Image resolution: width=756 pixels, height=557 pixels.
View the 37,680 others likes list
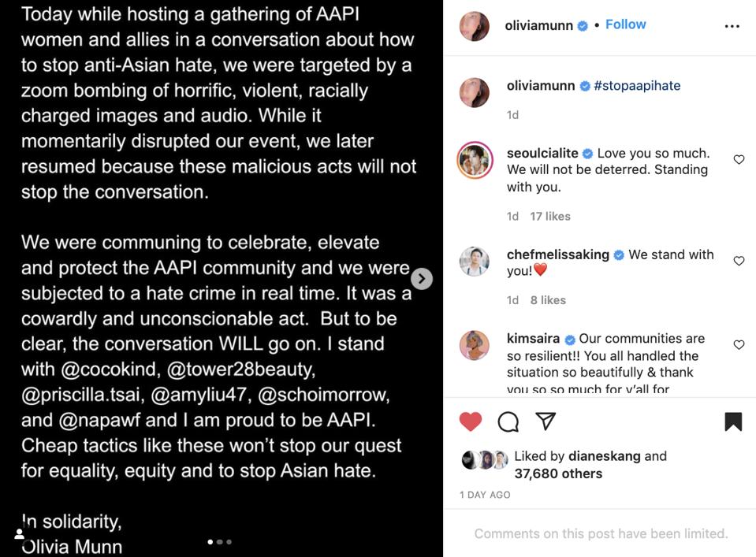pyautogui.click(x=558, y=473)
